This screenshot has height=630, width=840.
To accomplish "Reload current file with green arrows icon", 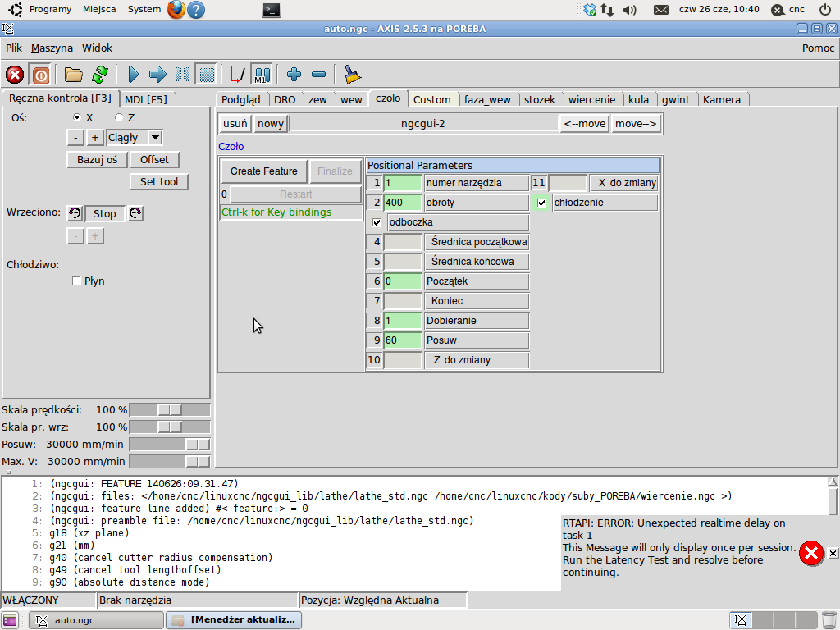I will click(99, 75).
